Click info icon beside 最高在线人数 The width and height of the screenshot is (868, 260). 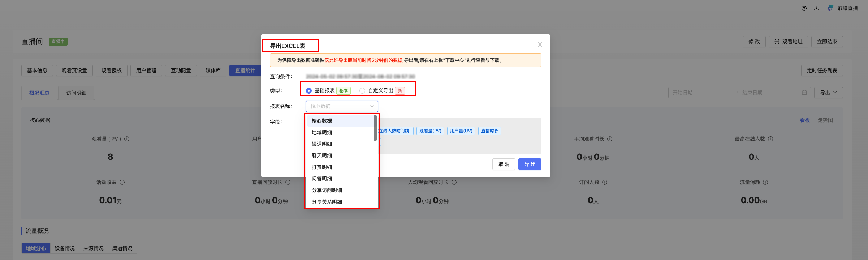pyautogui.click(x=770, y=139)
